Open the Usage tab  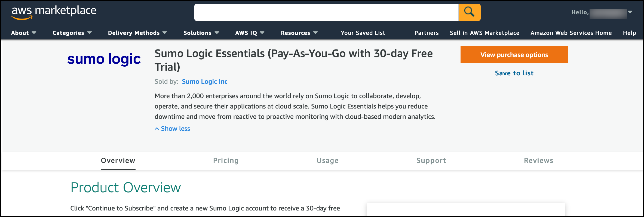tap(327, 161)
